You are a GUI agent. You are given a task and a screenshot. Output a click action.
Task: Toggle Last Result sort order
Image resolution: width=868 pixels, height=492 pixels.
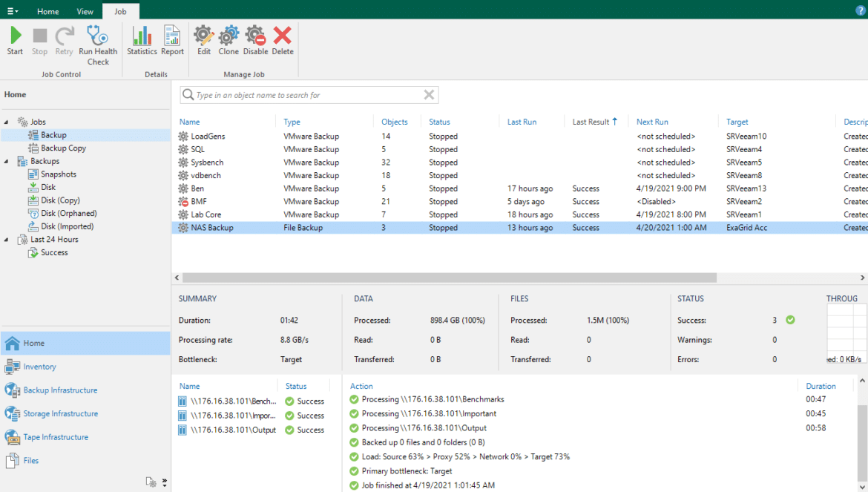tap(594, 122)
